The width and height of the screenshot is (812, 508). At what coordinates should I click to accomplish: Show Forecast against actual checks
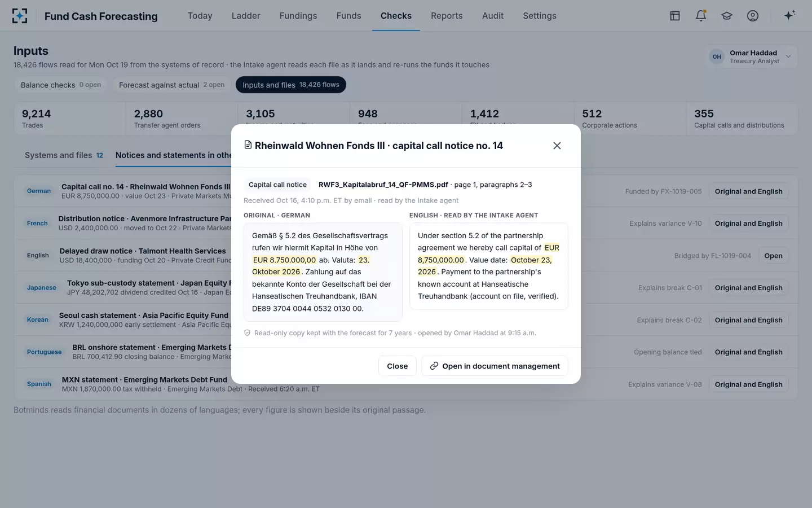171,85
